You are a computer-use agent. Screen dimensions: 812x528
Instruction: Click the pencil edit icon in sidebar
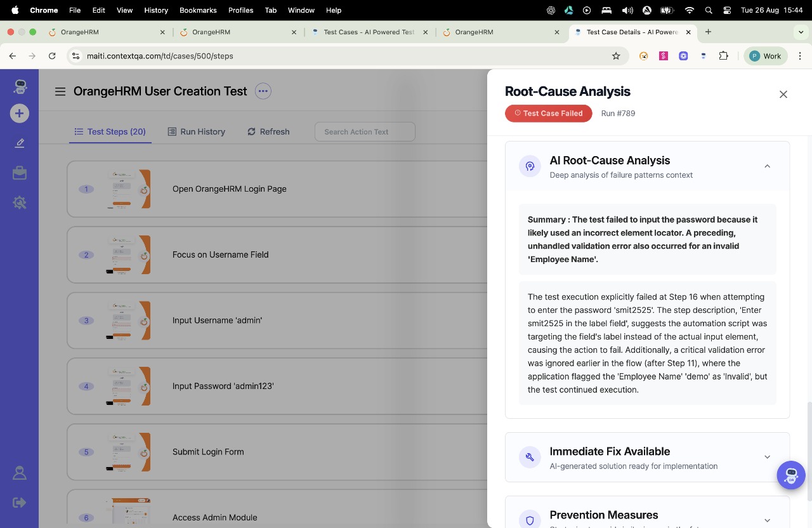click(x=19, y=143)
